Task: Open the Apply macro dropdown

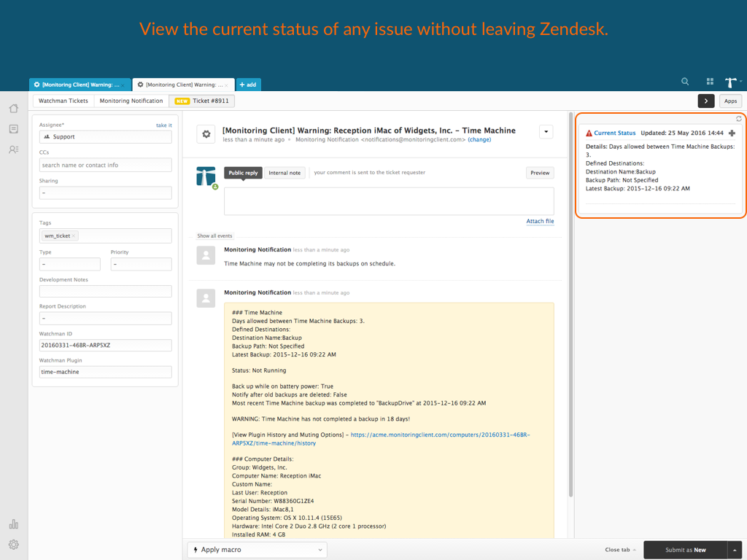Action: [257, 549]
